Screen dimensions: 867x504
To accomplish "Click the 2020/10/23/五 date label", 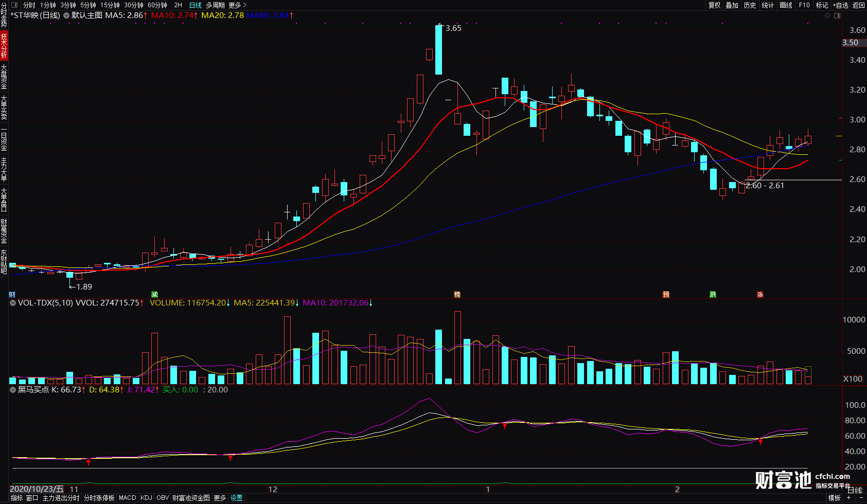I will tap(37, 489).
